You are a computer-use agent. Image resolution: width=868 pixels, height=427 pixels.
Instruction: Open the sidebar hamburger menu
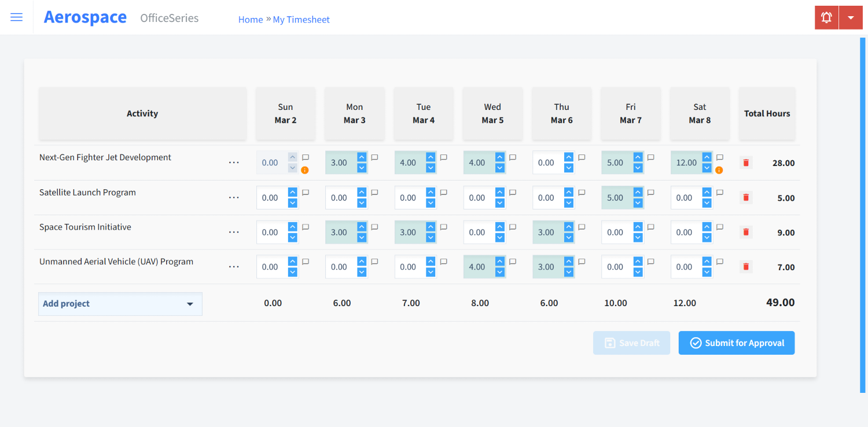coord(16,17)
